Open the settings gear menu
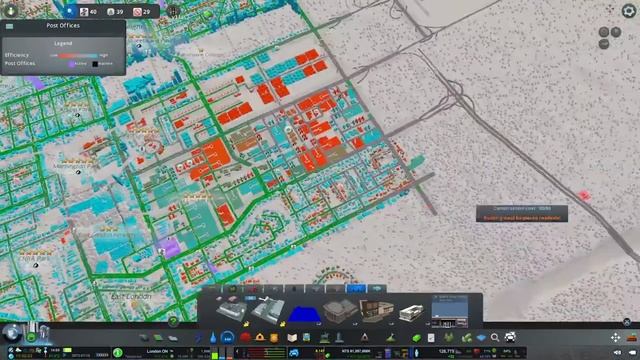The width and height of the screenshot is (640, 360). 629,11
